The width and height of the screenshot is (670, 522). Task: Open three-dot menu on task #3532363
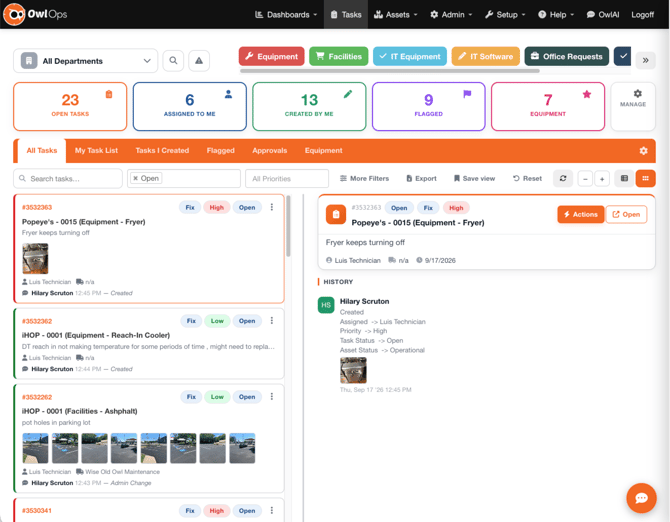point(272,207)
